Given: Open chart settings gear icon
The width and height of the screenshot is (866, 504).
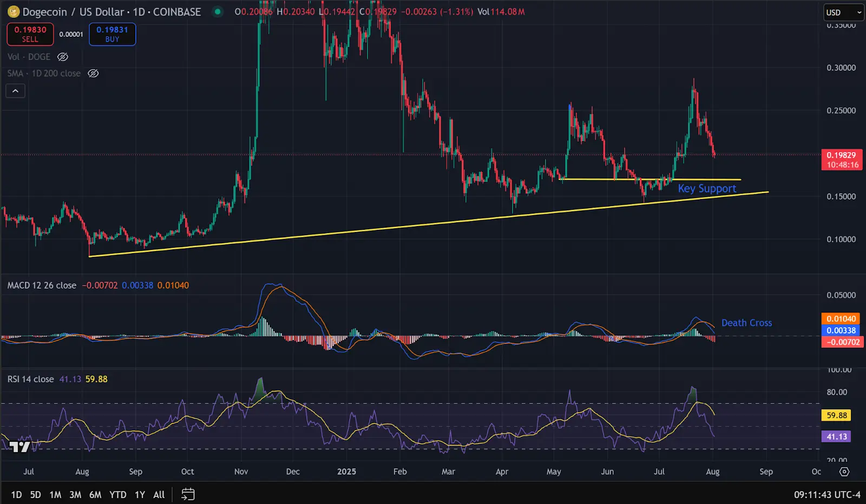Looking at the screenshot, I should [844, 472].
